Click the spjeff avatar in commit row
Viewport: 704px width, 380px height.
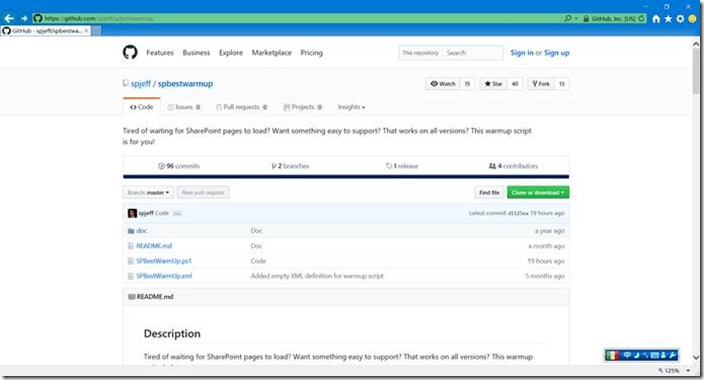[x=132, y=213]
